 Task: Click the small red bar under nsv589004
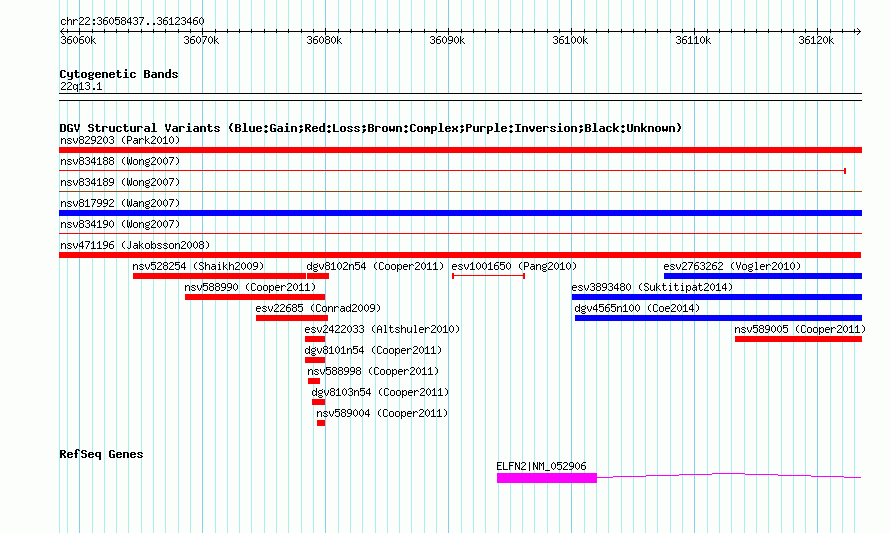pyautogui.click(x=321, y=423)
